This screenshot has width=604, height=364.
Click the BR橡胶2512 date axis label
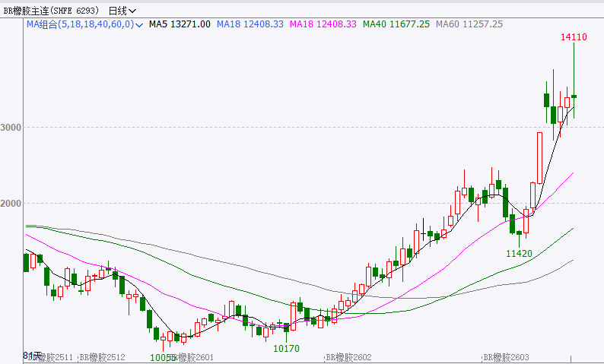(x=102, y=357)
